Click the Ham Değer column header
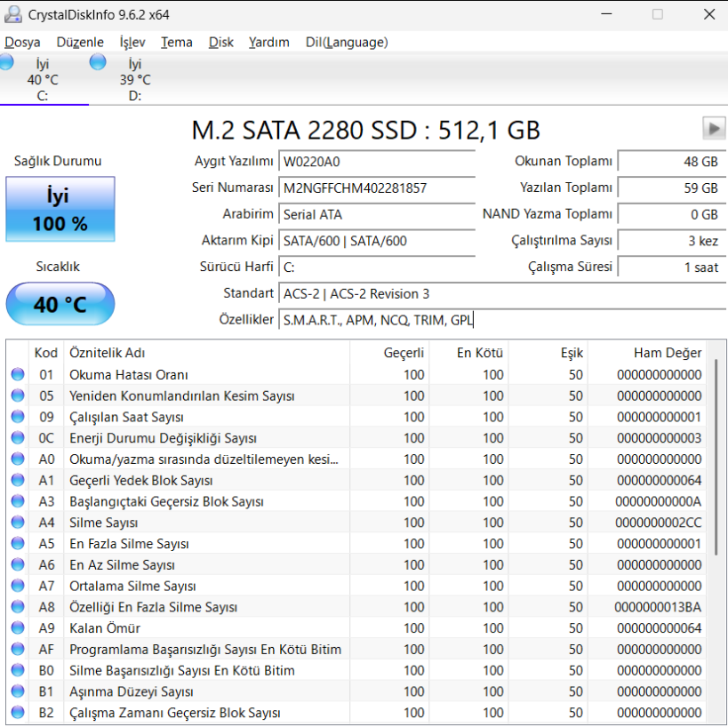 point(647,353)
